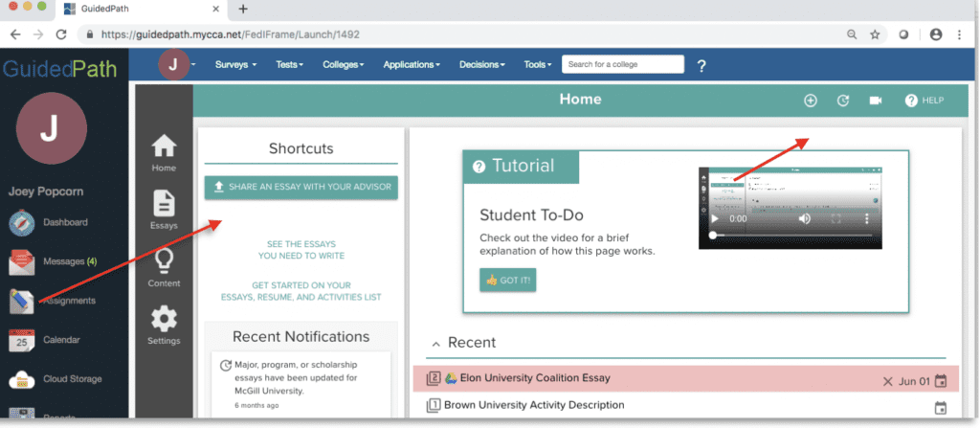Collapse the Recent section

coord(436,343)
